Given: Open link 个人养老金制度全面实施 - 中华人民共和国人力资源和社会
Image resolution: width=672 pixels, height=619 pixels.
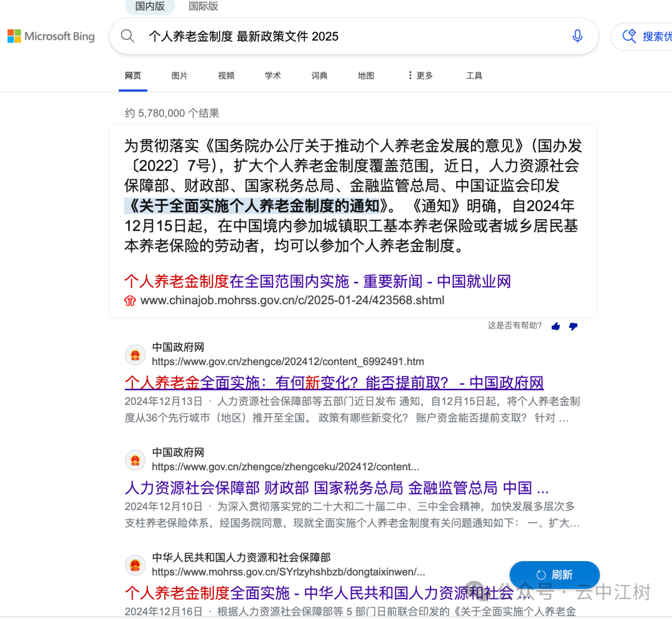Looking at the screenshot, I should (x=327, y=593).
